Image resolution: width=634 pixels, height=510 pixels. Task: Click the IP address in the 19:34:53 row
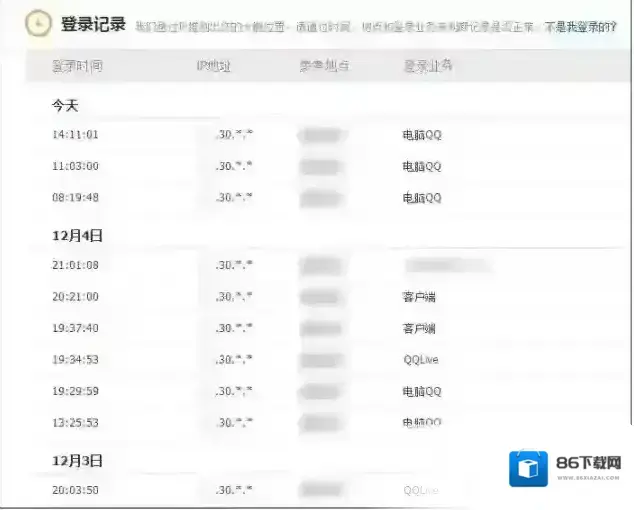[x=234, y=359]
